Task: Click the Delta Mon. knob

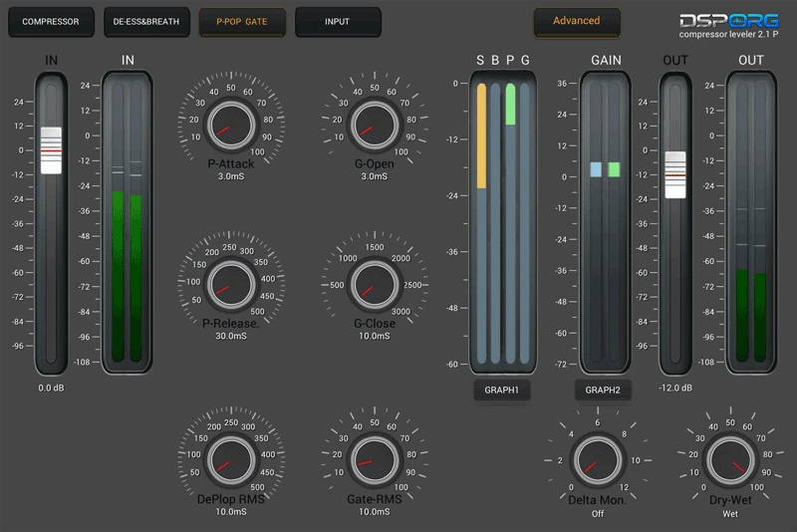Action: point(598,460)
